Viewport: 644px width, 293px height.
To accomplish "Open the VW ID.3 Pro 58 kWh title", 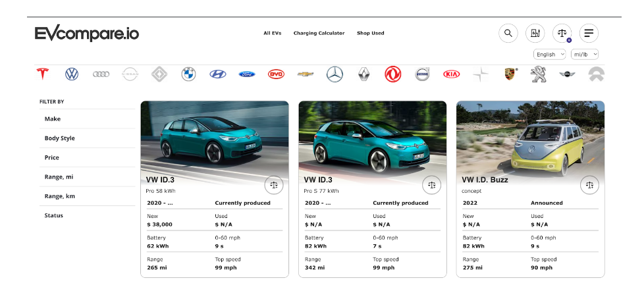I will coord(160,180).
